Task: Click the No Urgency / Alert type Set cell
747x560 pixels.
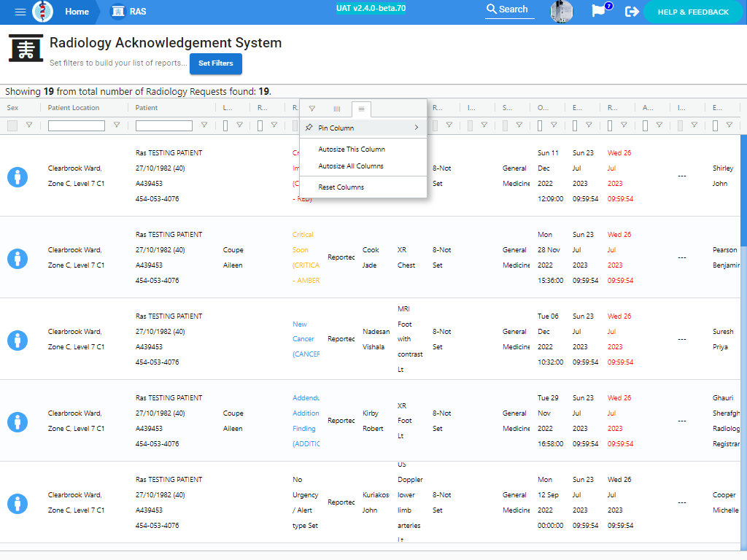Action: (x=306, y=502)
